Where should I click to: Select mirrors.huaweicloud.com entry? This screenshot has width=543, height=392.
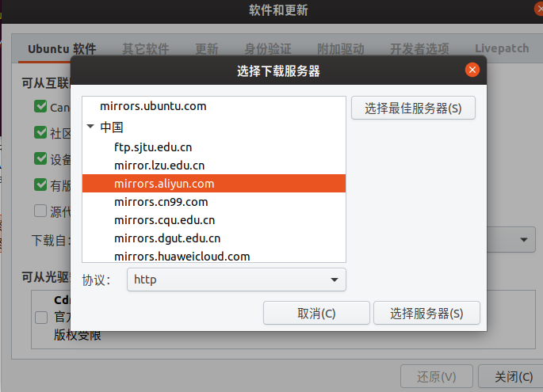pos(214,255)
